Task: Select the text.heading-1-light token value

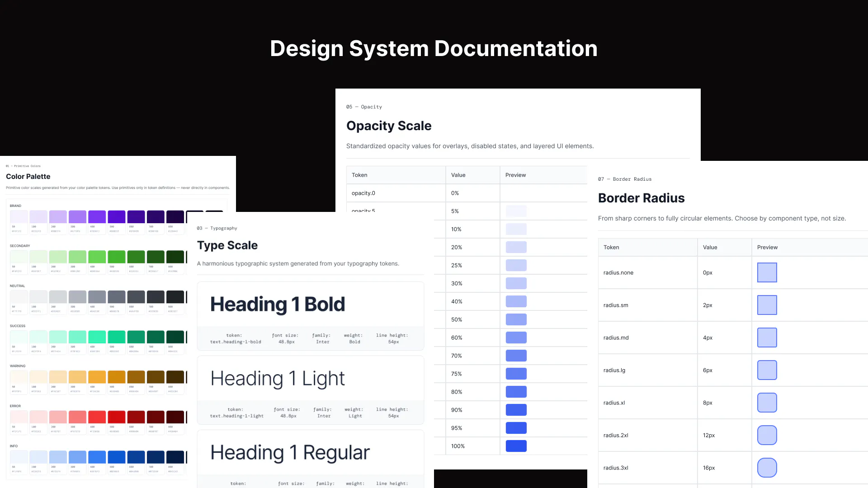Action: tap(236, 416)
